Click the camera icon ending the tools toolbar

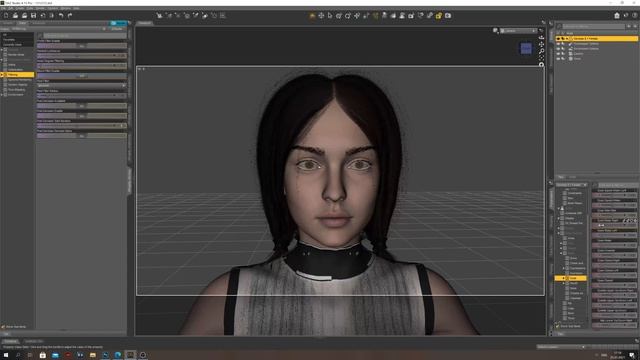point(448,16)
